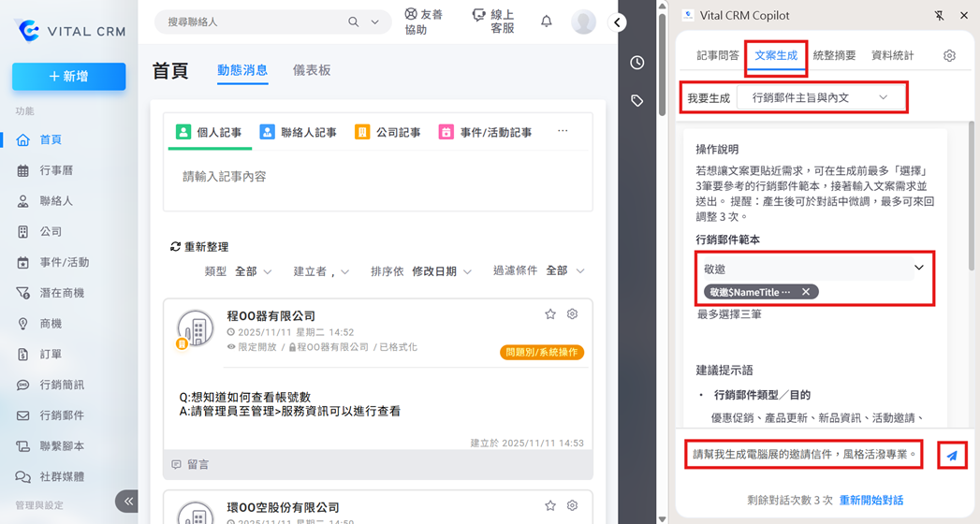Switch to the 儀表板 tab
Viewport: 980px width, 524px height.
(x=312, y=70)
